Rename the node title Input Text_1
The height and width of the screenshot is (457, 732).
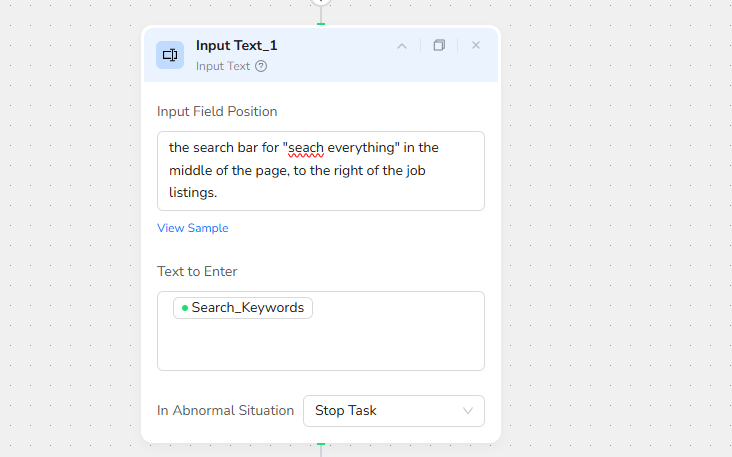tap(237, 45)
